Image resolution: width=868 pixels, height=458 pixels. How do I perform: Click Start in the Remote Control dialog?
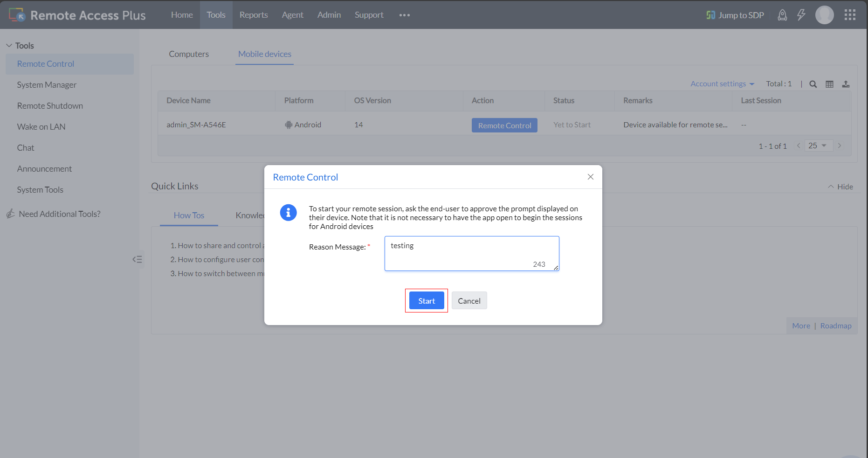pyautogui.click(x=427, y=301)
